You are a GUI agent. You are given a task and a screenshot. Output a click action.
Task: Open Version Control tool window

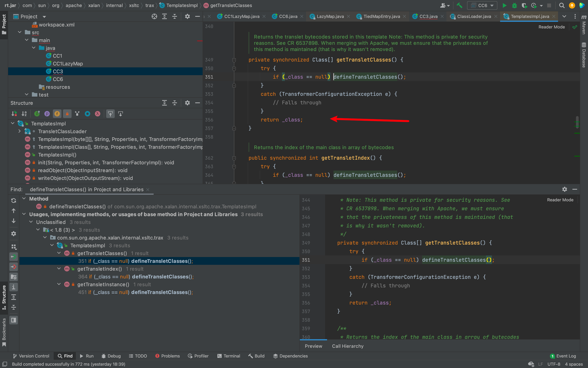click(x=31, y=356)
